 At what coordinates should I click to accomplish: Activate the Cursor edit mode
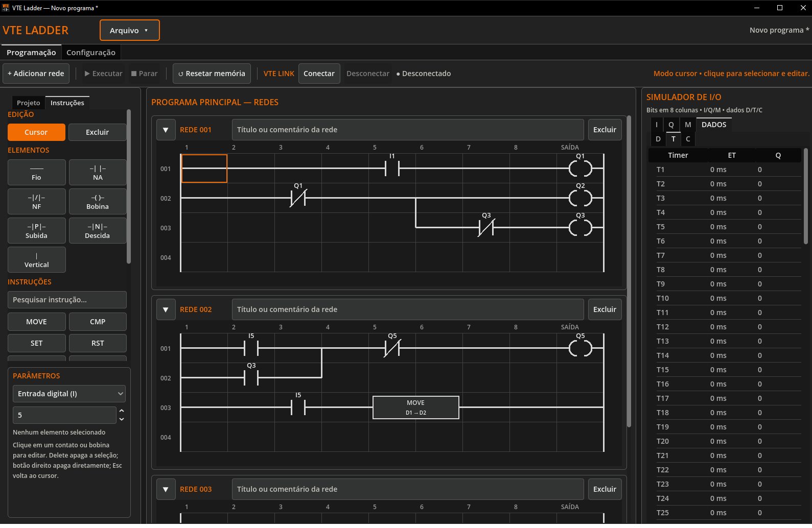click(x=36, y=132)
